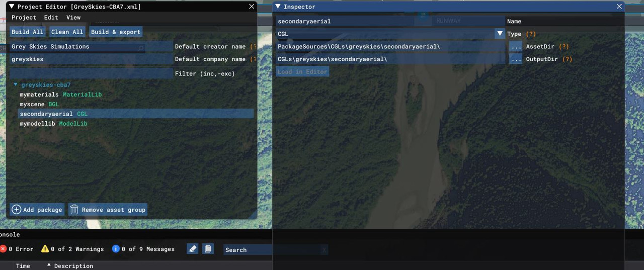Copy console log to clipboard icon
This screenshot has height=270, width=644.
[208, 248]
